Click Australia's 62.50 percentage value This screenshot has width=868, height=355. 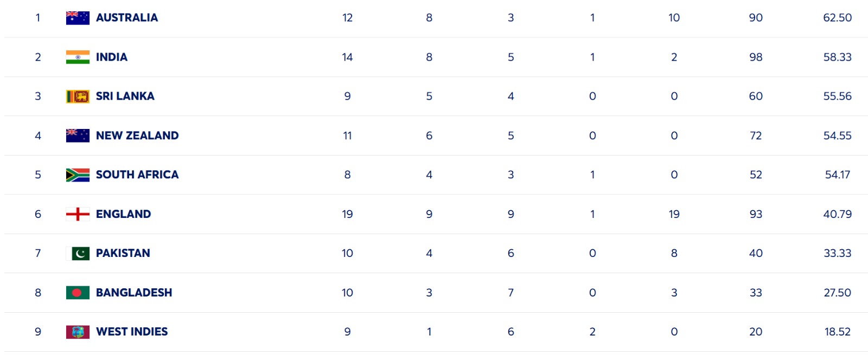point(837,18)
